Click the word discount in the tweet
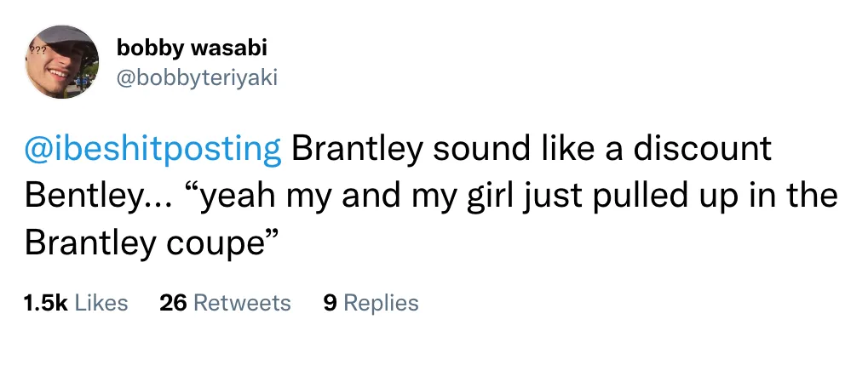 703,148
